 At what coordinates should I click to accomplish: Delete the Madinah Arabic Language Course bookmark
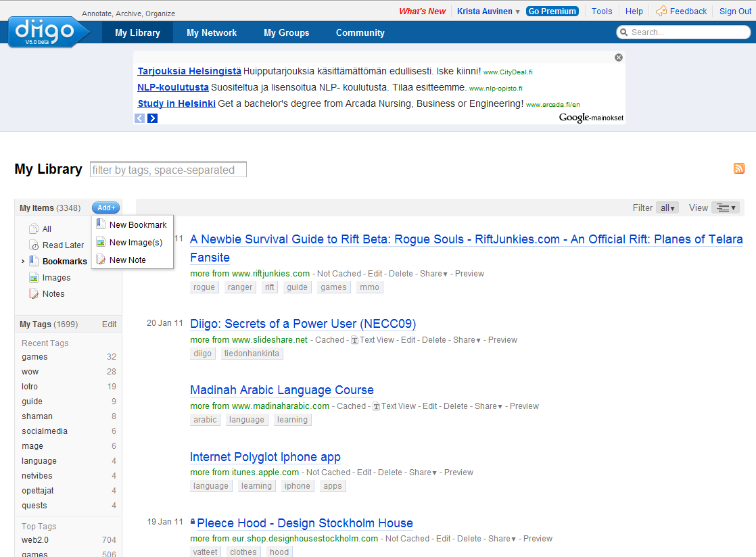point(456,407)
